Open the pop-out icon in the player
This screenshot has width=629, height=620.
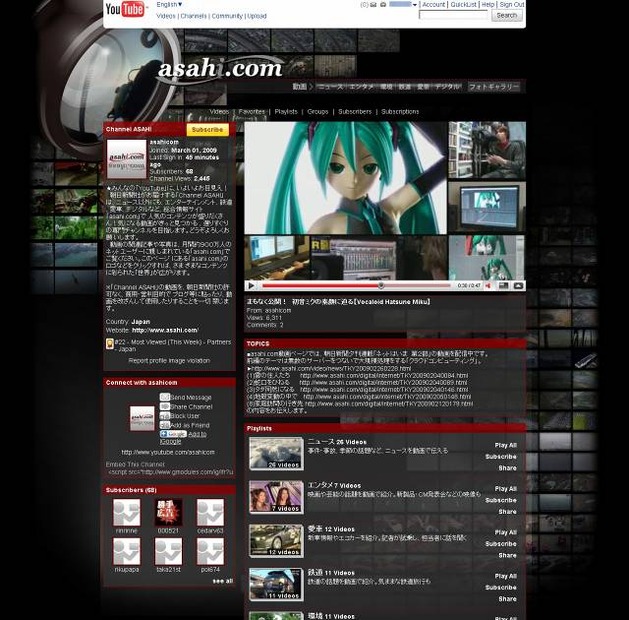tap(518, 286)
